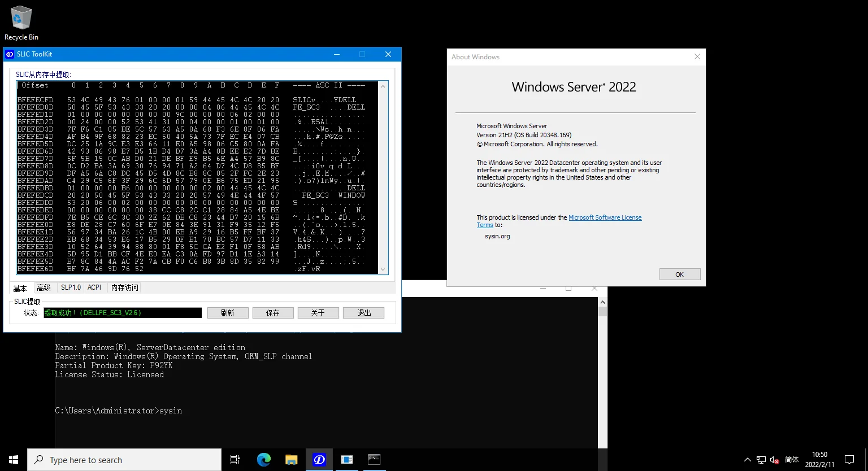Image resolution: width=868 pixels, height=471 pixels.
Task: Open the SLP1.0 tab
Action: click(x=70, y=287)
